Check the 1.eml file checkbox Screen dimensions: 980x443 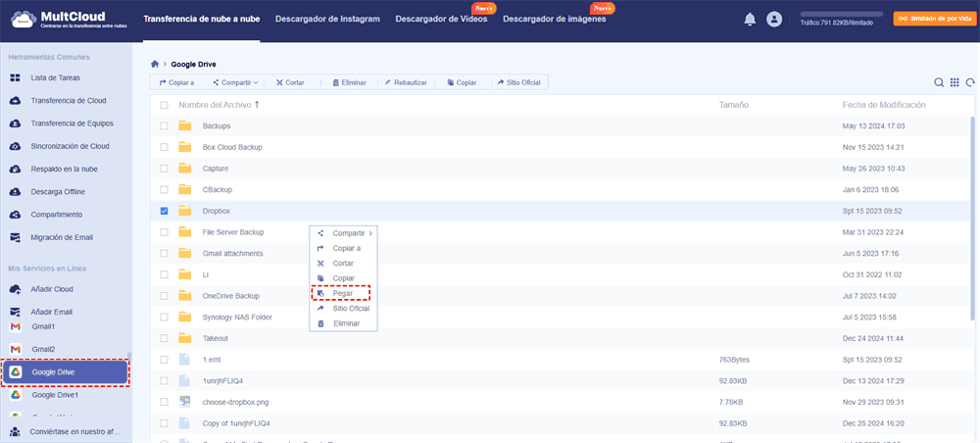164,360
